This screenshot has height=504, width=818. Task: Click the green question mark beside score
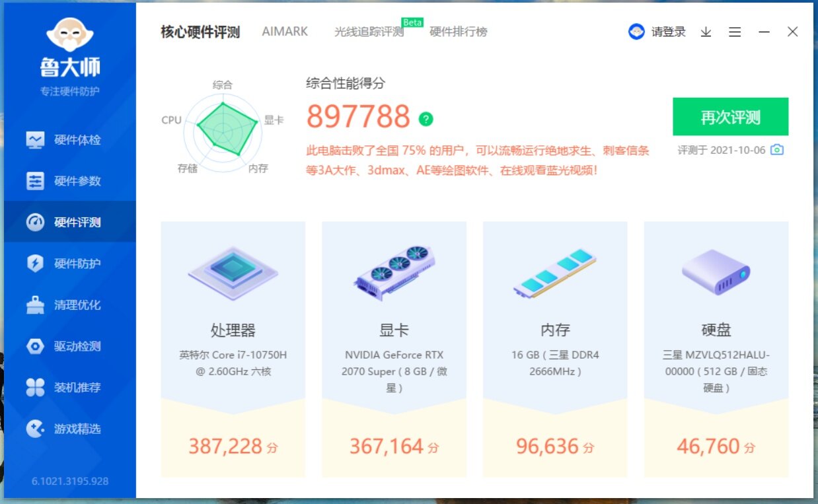point(426,119)
